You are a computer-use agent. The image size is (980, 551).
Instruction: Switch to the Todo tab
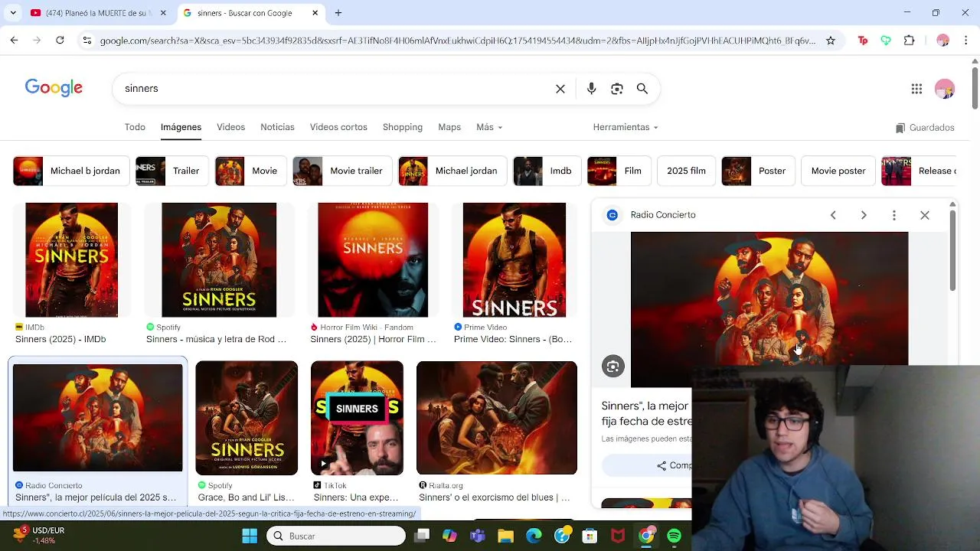coord(135,127)
